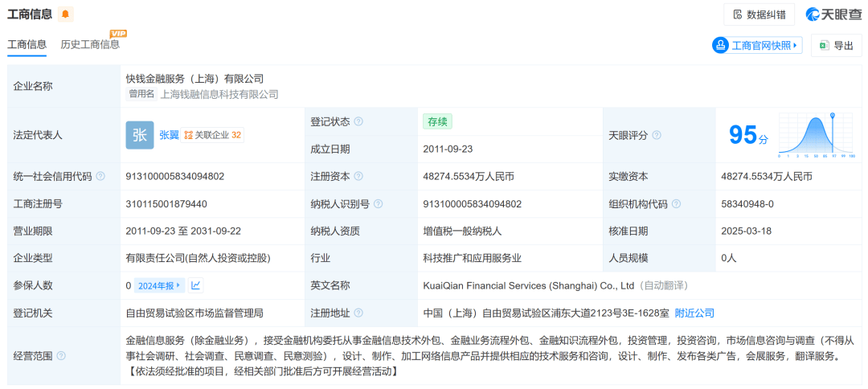Click the trend chart icon next to 2024年报
Viewport: 868px width, 389px height.
[x=196, y=285]
